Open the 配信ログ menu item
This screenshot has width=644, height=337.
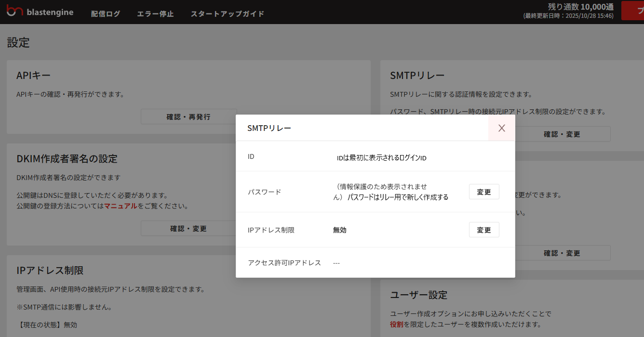click(x=106, y=13)
